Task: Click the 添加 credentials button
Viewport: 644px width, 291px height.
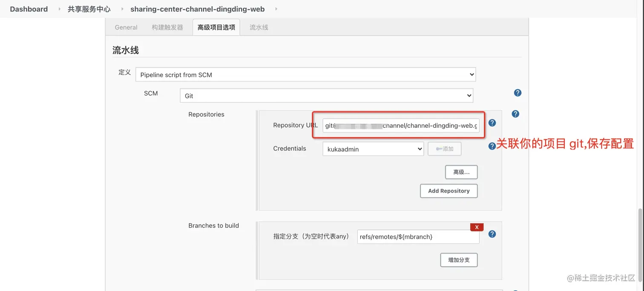Action: [445, 149]
